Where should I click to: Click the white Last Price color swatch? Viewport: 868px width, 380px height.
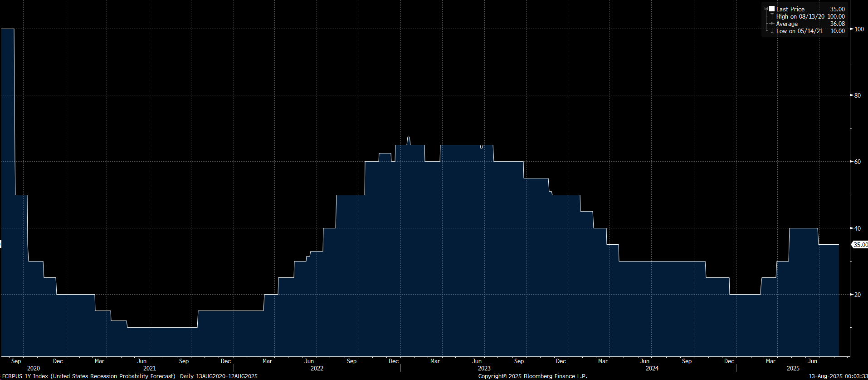[x=772, y=9]
